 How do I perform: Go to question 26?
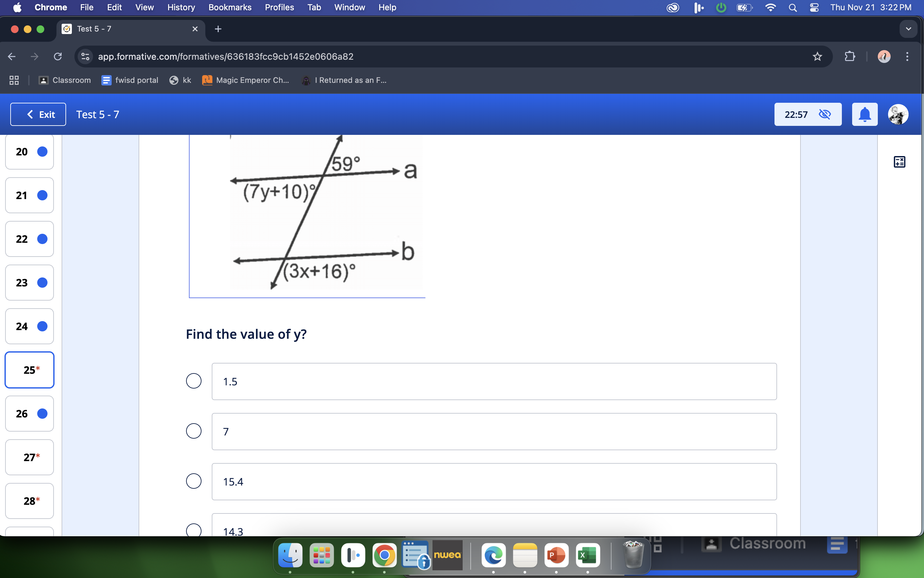30,414
